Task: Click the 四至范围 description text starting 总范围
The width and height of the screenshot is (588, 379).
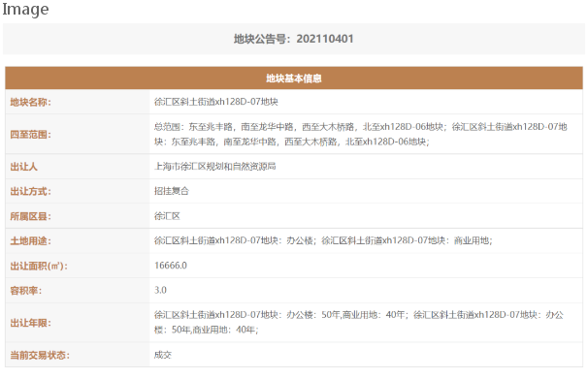Action: 360,134
